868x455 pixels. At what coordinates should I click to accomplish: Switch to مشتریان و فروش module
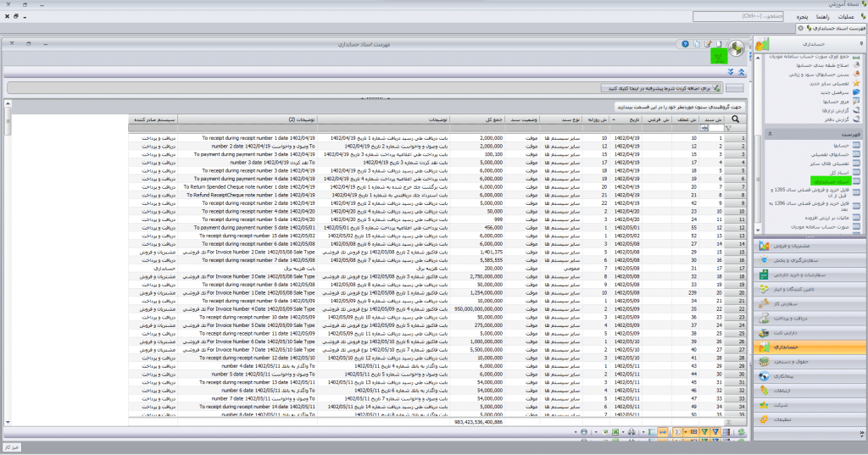tap(810, 246)
